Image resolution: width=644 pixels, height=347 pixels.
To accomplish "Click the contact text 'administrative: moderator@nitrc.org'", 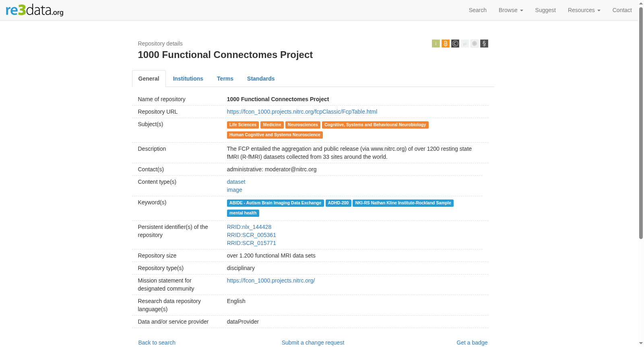I will coord(272,169).
